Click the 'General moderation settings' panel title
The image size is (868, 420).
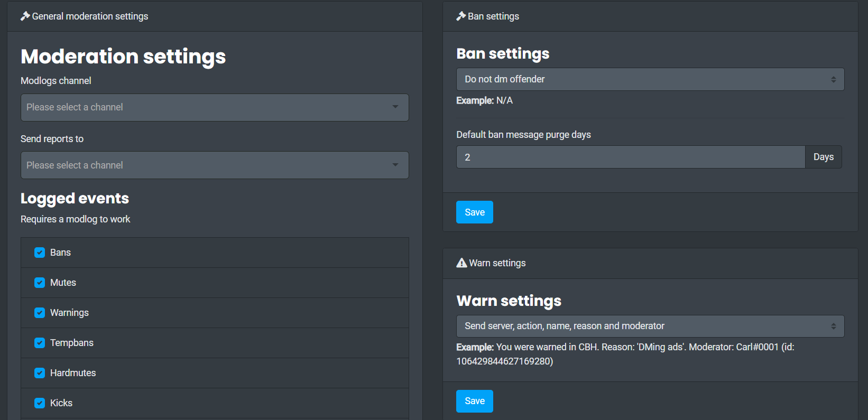click(90, 16)
